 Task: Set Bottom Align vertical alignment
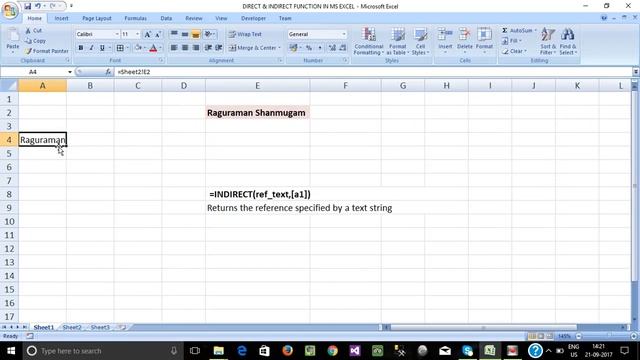[x=196, y=34]
